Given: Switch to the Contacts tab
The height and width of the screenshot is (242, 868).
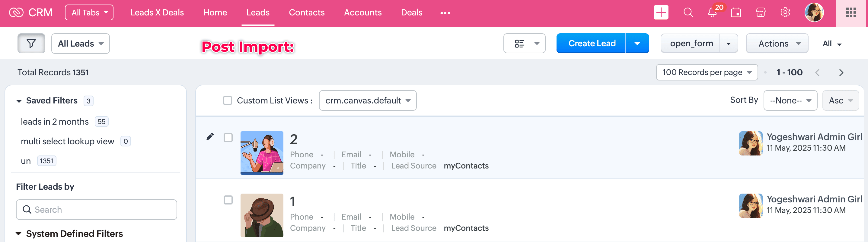Looking at the screenshot, I should pos(307,13).
